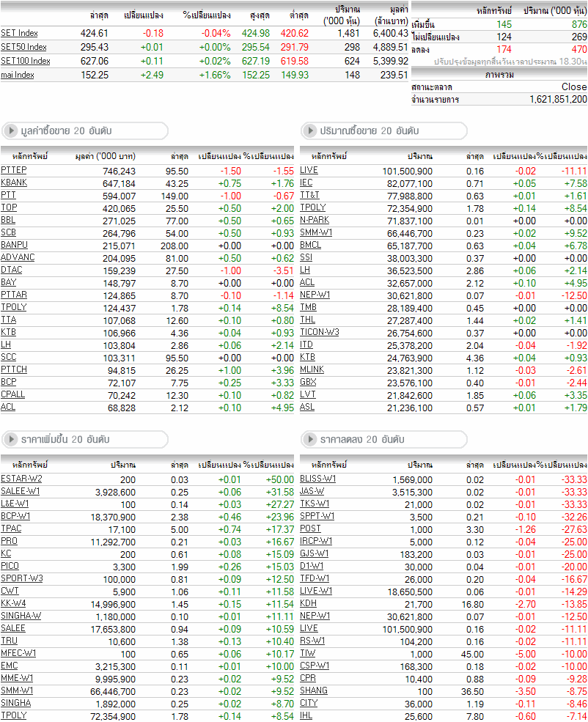Open the BLISS-W1 warrant link

tap(318, 479)
